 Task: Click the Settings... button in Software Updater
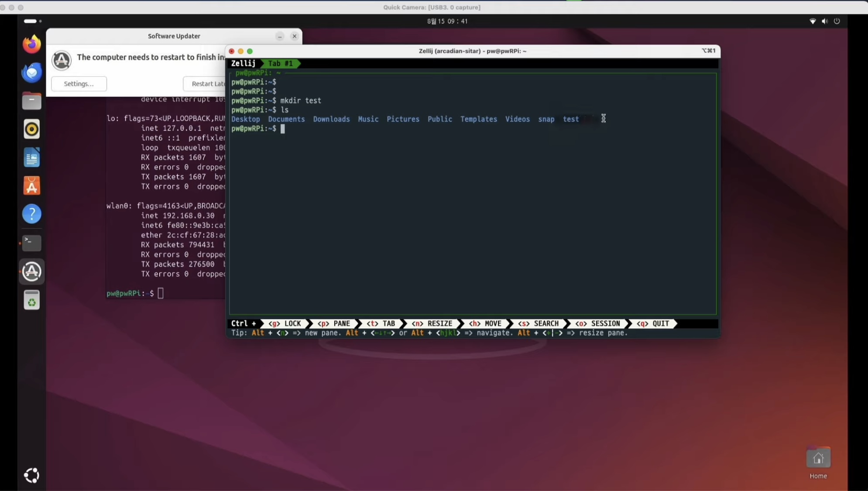[x=79, y=84]
